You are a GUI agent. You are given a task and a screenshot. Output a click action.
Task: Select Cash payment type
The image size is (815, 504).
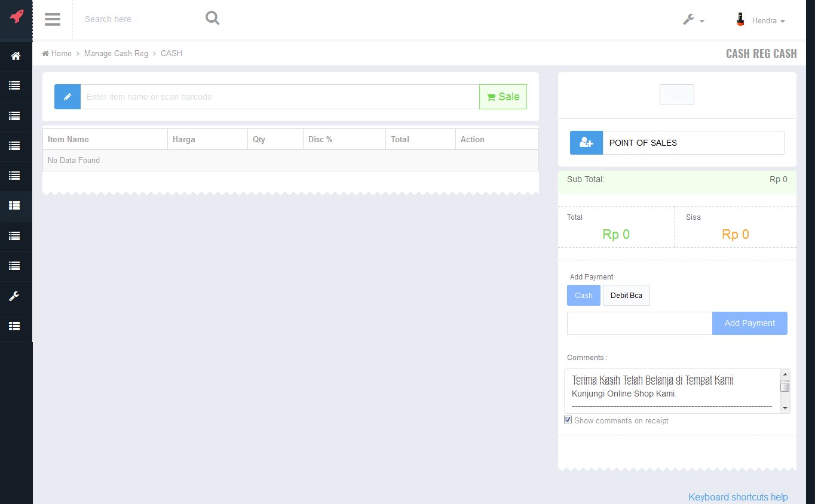tap(583, 296)
